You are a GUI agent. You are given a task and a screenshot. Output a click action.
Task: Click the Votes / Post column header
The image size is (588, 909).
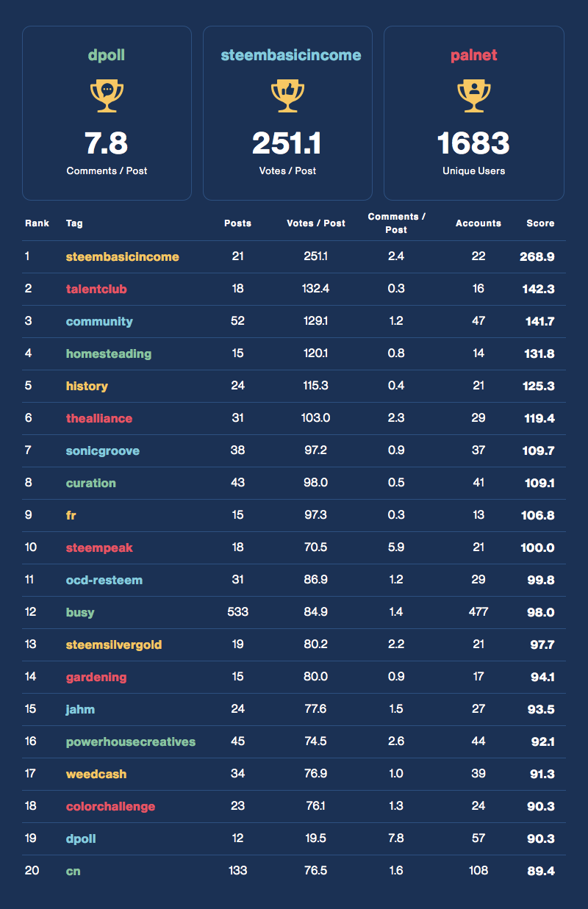(x=316, y=223)
